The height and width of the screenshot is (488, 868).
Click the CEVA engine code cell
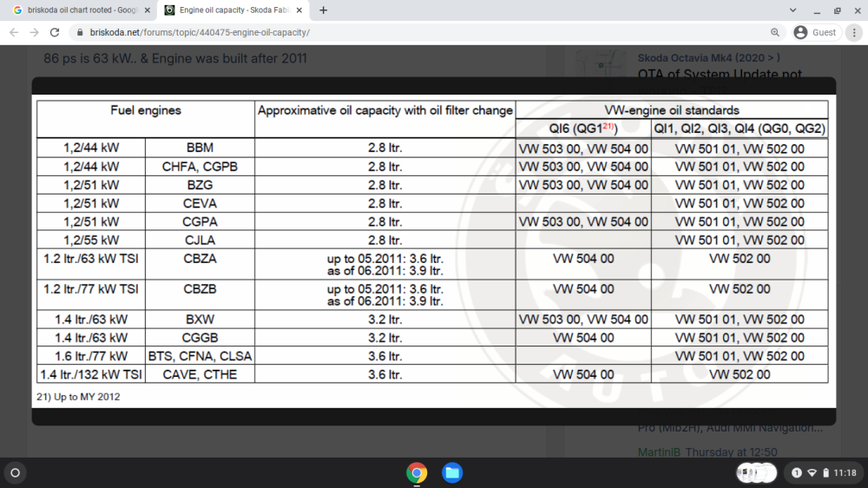(200, 203)
